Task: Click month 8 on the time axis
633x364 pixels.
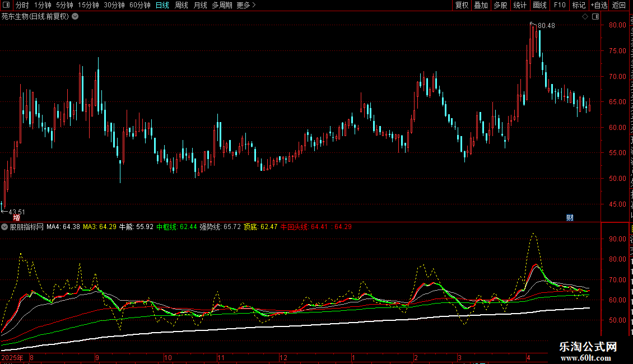Action: (31, 357)
